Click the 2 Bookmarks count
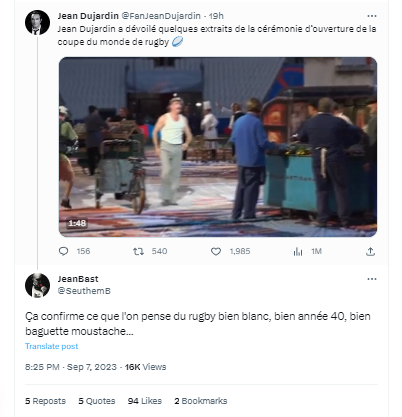 click(x=201, y=401)
